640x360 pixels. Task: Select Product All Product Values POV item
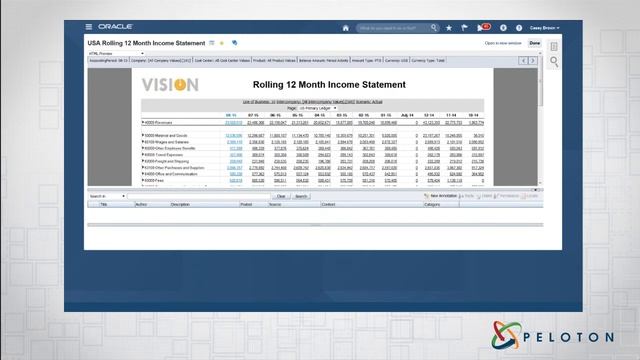tap(274, 60)
